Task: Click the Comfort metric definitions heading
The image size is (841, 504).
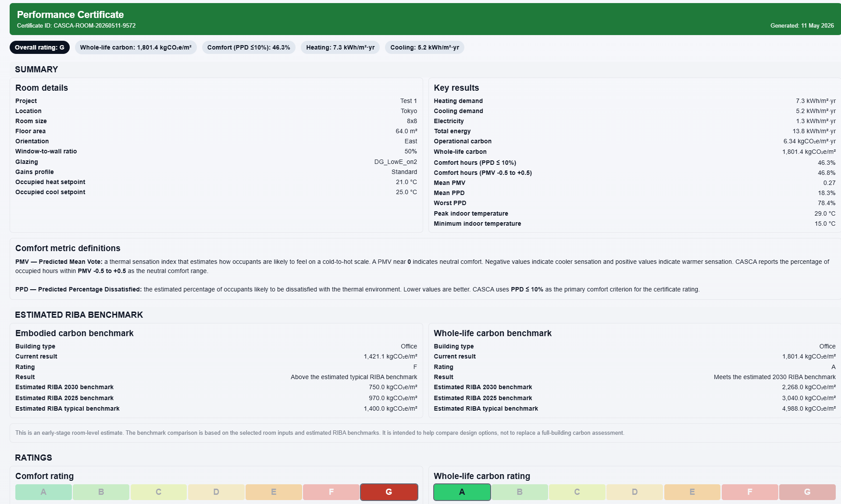Action: point(68,248)
